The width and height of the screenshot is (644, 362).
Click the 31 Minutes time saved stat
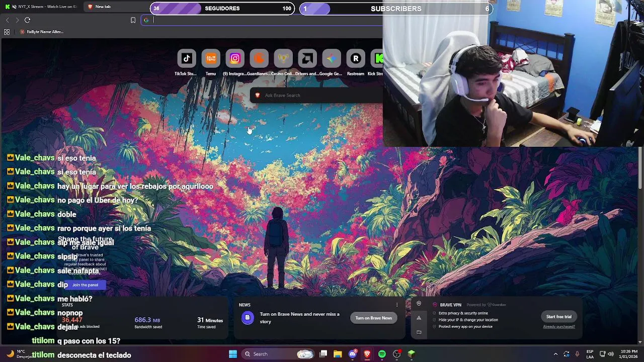tap(210, 323)
